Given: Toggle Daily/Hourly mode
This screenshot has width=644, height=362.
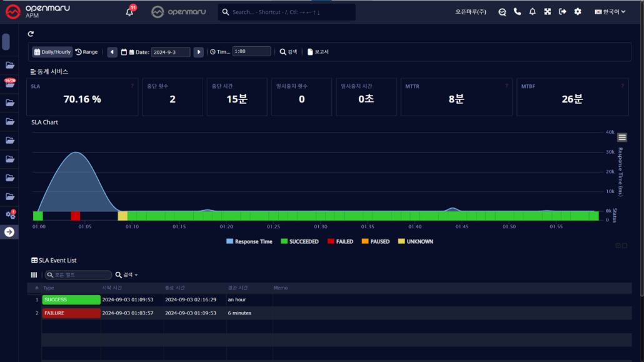Looking at the screenshot, I should [x=53, y=52].
